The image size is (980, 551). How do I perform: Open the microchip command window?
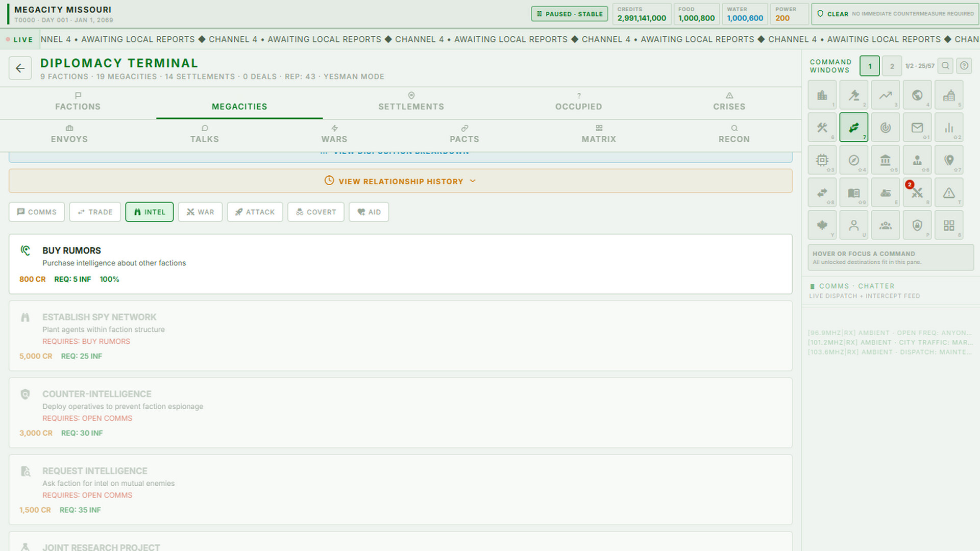(822, 160)
